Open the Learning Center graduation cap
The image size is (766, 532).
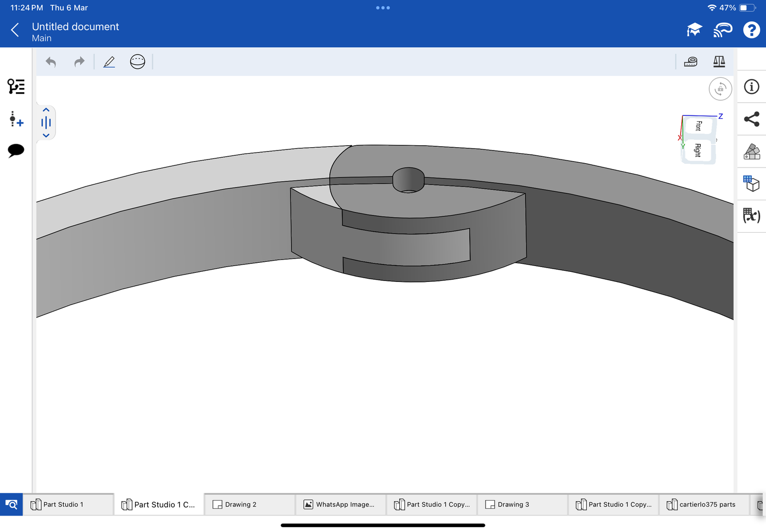tap(694, 30)
